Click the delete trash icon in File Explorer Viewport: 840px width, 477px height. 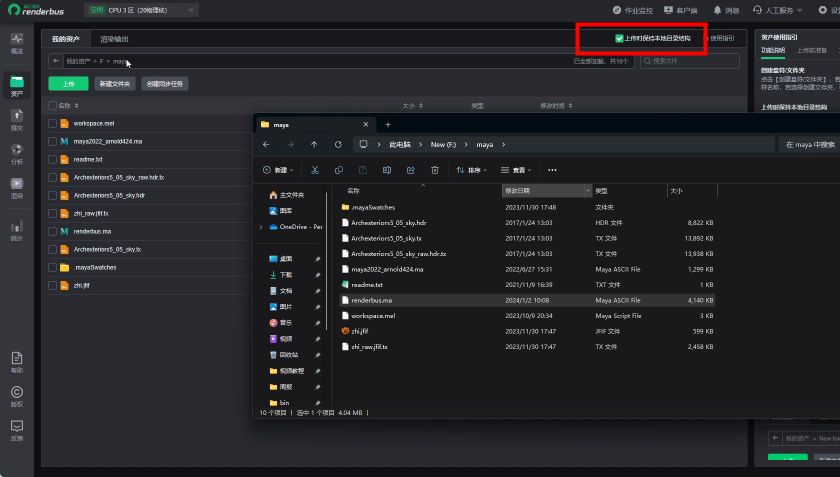pos(433,170)
